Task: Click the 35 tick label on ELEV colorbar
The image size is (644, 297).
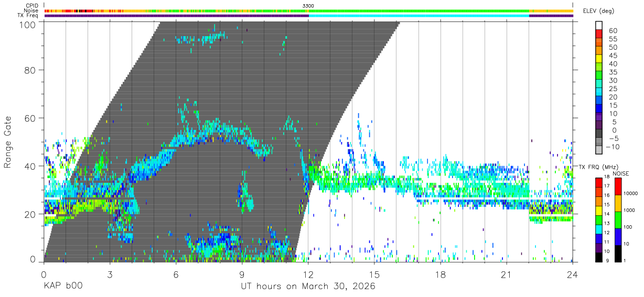Action: [613, 72]
